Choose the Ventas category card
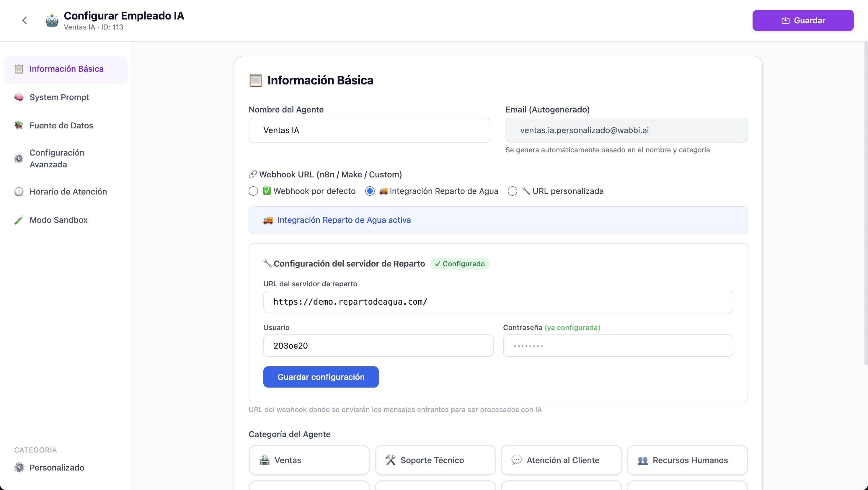Viewport: 868px width, 490px height. pyautogui.click(x=309, y=460)
